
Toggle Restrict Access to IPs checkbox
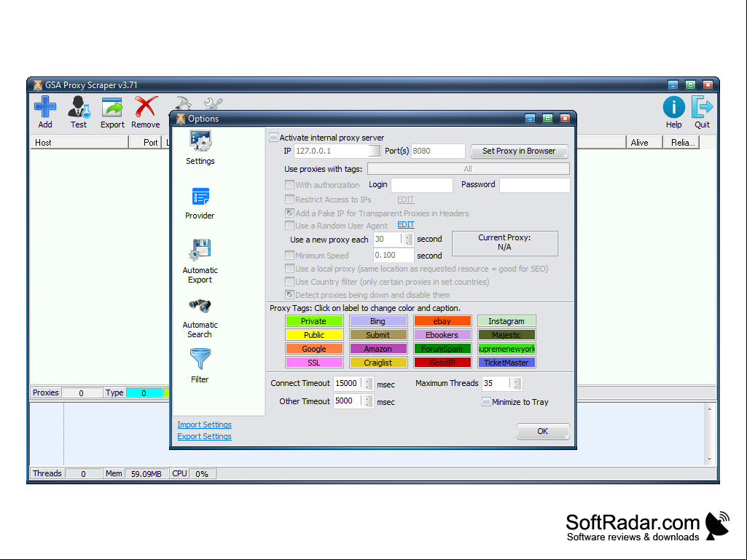pyautogui.click(x=289, y=199)
